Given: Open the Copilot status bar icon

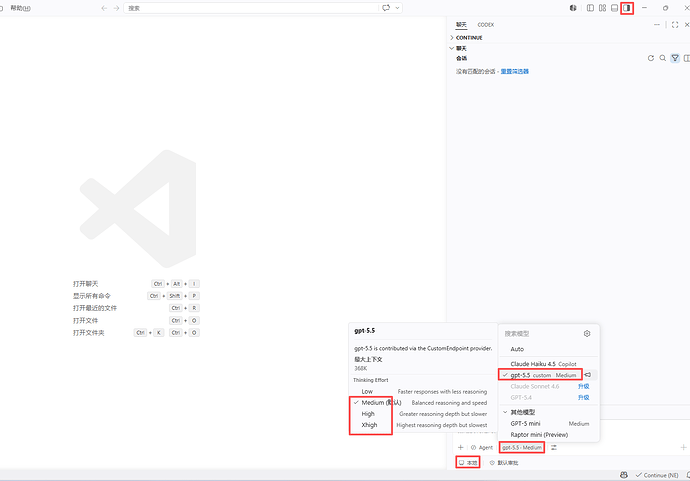Looking at the screenshot, I should [x=624, y=475].
